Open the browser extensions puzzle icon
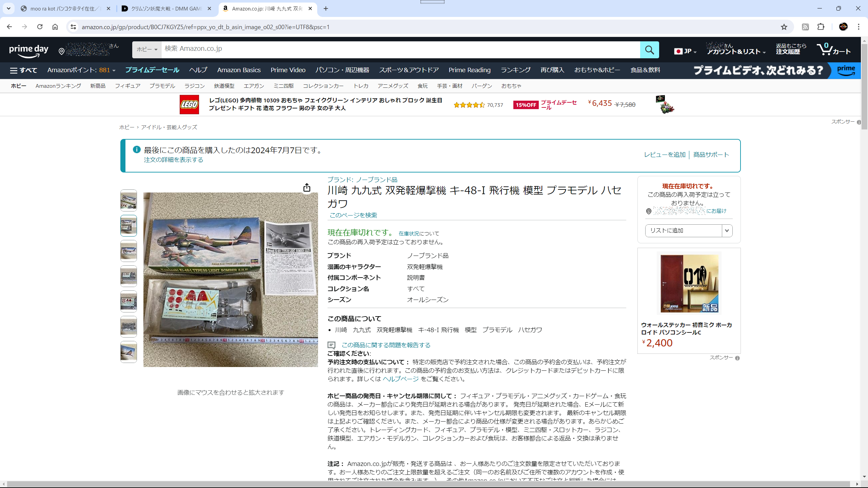868x488 pixels. (821, 27)
